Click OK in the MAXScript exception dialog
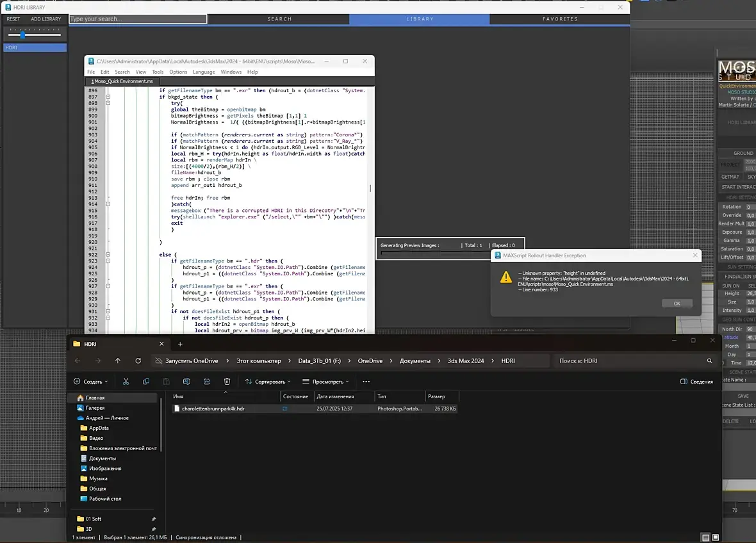The height and width of the screenshot is (543, 756). 677,304
